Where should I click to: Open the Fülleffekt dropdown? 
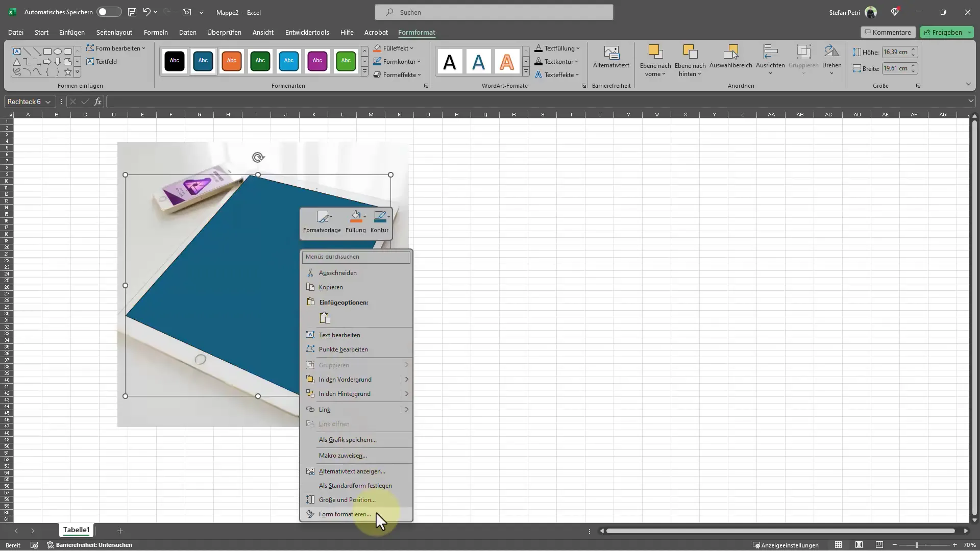coord(394,48)
